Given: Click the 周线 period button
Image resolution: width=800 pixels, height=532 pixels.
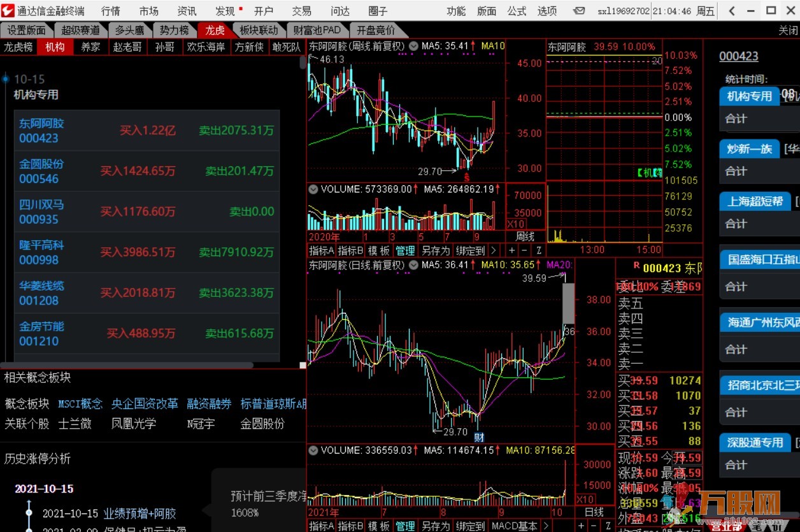Looking at the screenshot, I should click(525, 236).
